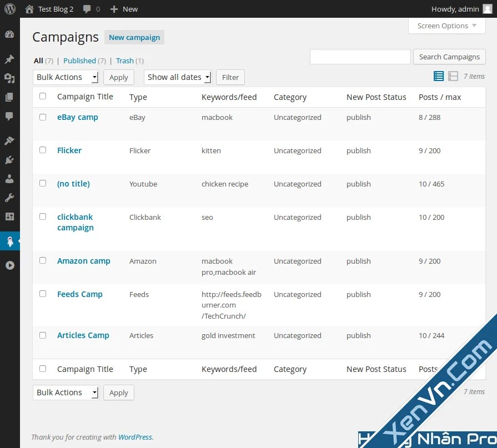This screenshot has width=497, height=448.
Task: Open Users via the sidebar person icon
Action: [9, 179]
